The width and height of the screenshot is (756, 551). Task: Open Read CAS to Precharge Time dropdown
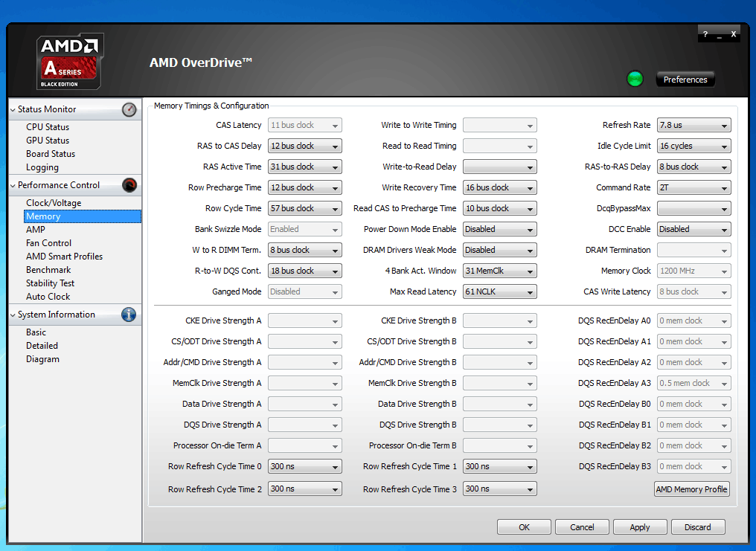(x=499, y=208)
